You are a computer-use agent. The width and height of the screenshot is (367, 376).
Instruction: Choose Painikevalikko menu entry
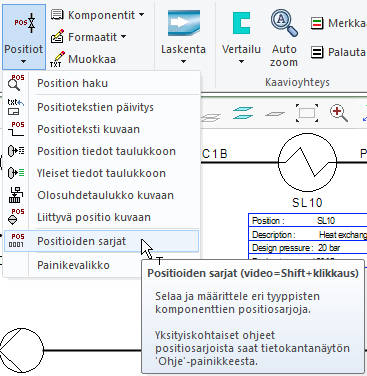coord(101,265)
